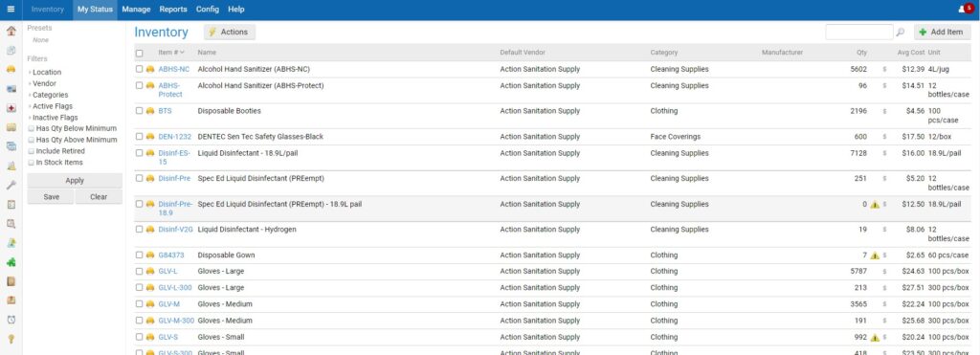The image size is (980, 355).
Task: Click the dollar icon in ABHS-NC row
Action: [x=884, y=70]
